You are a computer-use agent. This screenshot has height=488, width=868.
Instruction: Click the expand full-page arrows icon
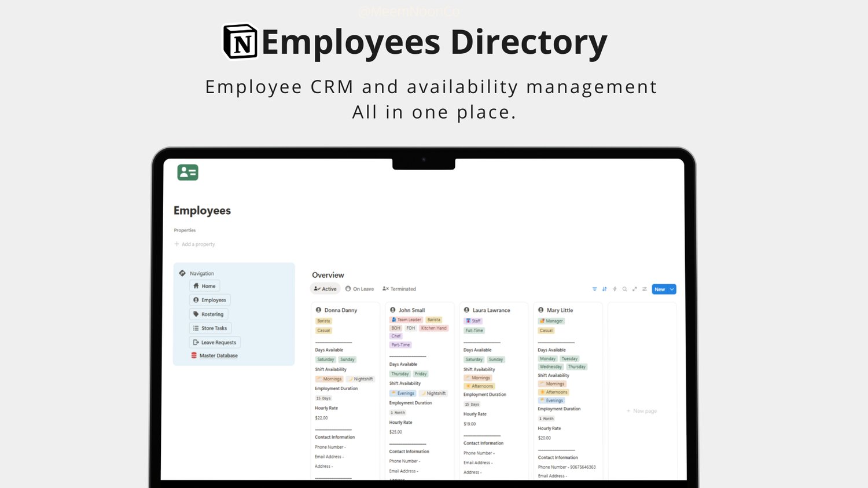[x=634, y=289]
